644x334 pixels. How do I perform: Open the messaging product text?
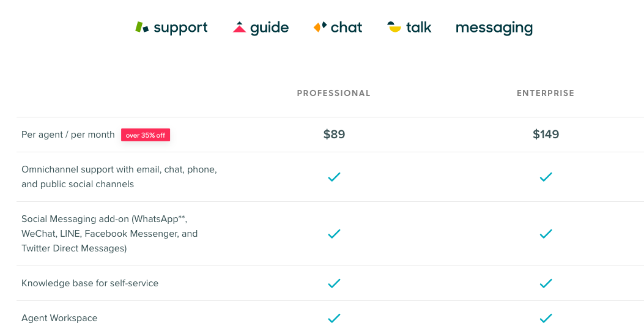pos(494,28)
